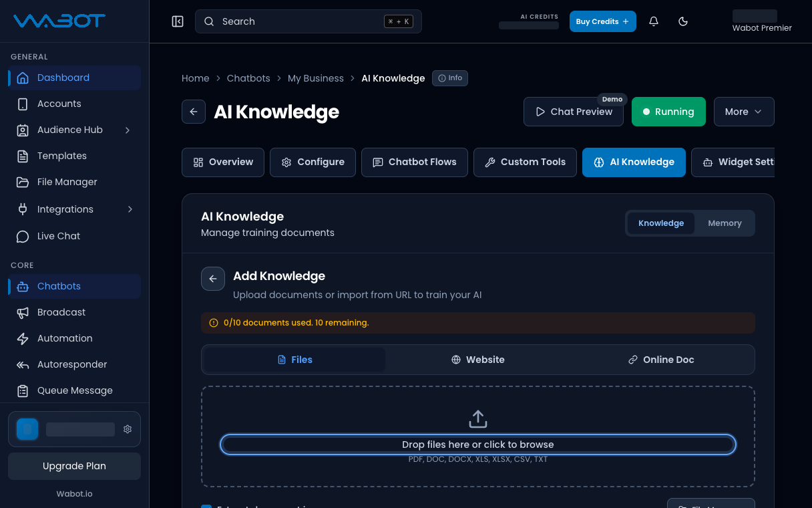Go back using arrow beside Add Knowledge
This screenshot has height=508, width=812.
click(213, 279)
